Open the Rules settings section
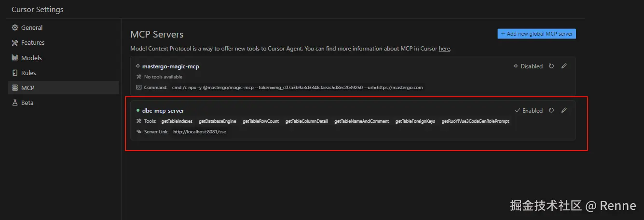This screenshot has height=220, width=644. pyautogui.click(x=28, y=73)
